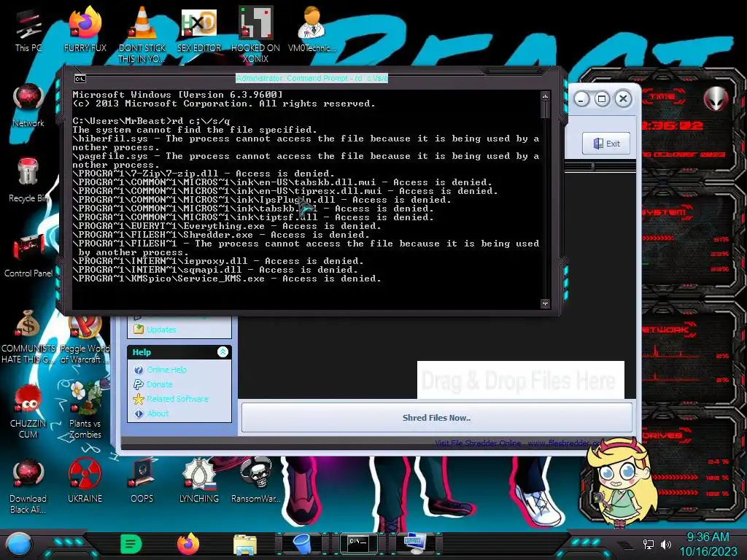
Task: Open Visit File Shredder Online link
Action: pos(519,443)
